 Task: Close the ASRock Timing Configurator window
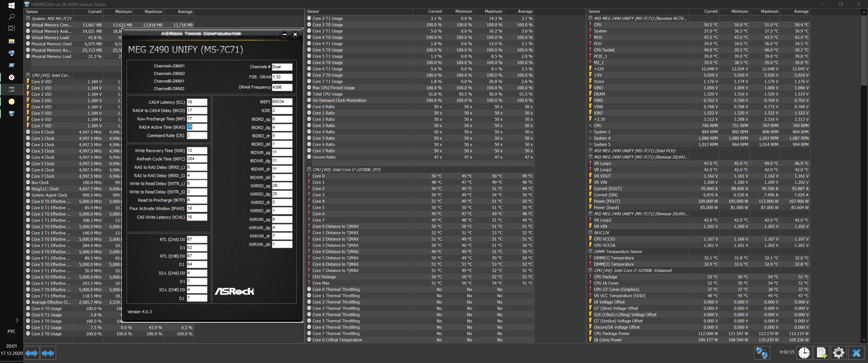click(295, 34)
